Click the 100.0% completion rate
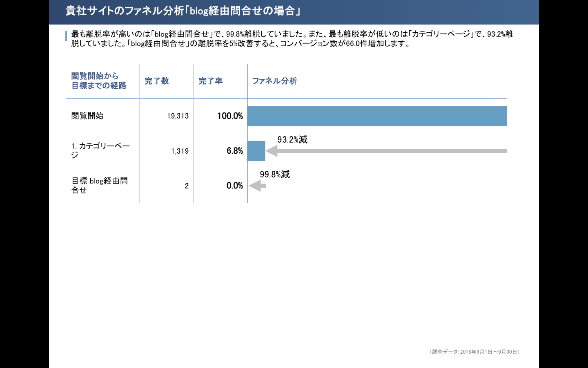Image resolution: width=588 pixels, height=368 pixels. point(230,116)
